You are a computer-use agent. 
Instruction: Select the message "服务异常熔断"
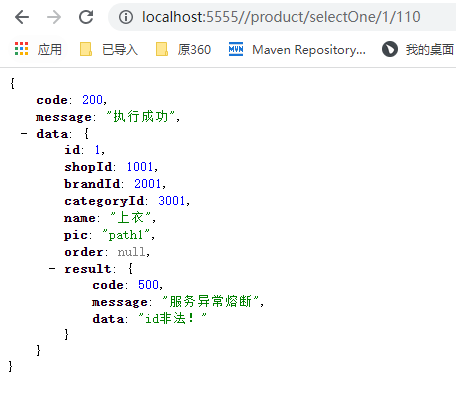(211, 301)
